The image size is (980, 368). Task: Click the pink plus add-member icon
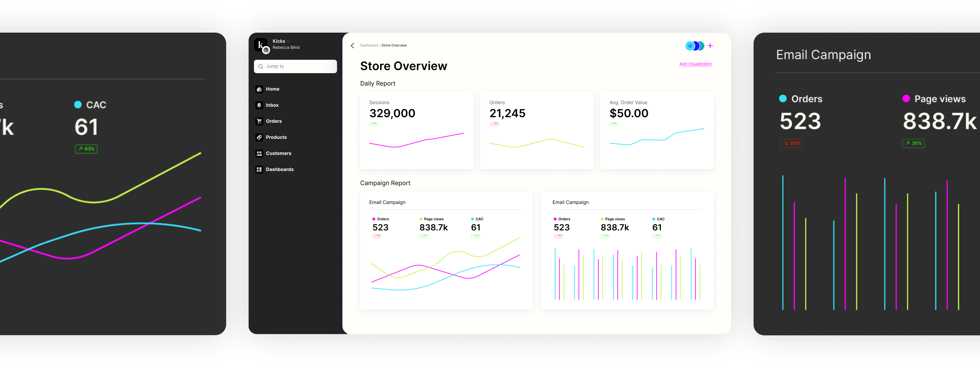coord(710,46)
